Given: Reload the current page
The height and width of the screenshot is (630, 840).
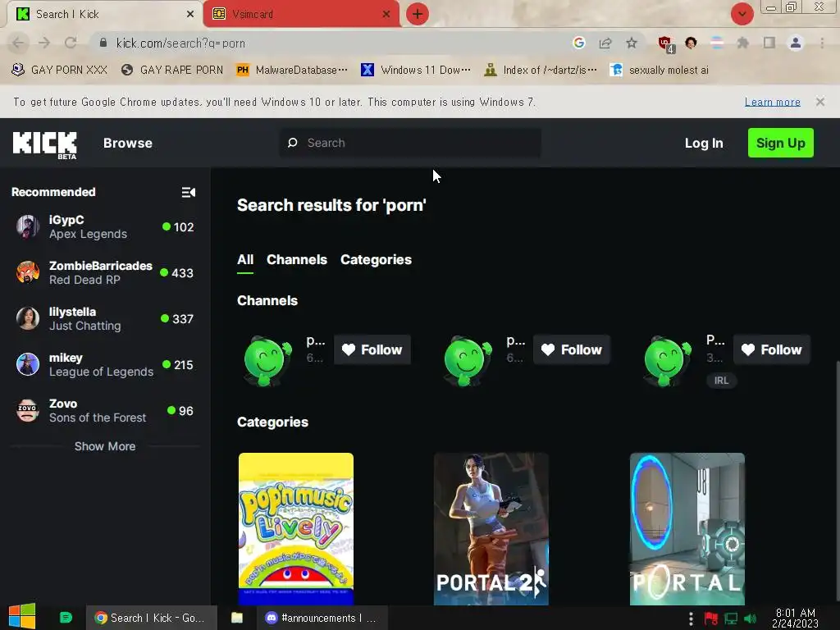Looking at the screenshot, I should pyautogui.click(x=71, y=43).
